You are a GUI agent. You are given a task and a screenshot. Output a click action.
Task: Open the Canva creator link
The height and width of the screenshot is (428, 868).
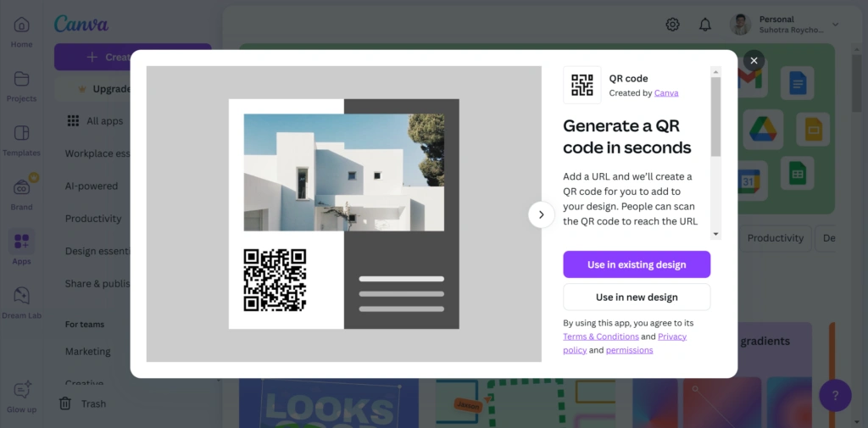(x=666, y=93)
